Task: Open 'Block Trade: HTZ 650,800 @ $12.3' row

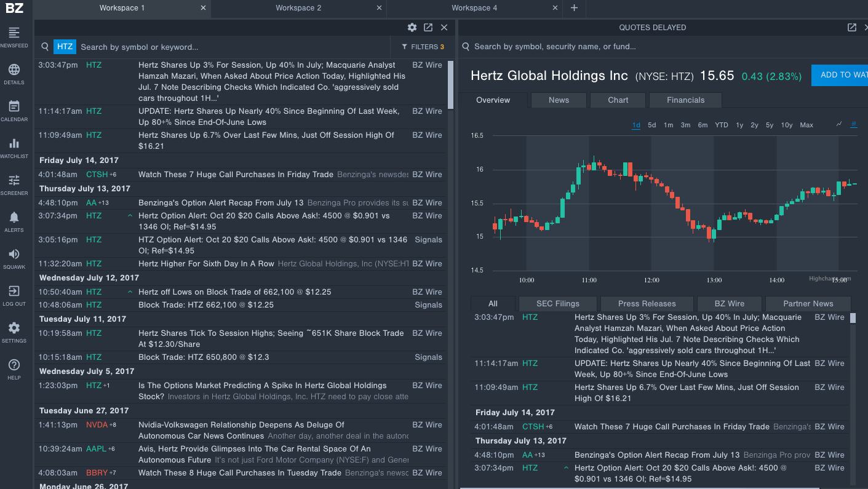Action: (241, 357)
